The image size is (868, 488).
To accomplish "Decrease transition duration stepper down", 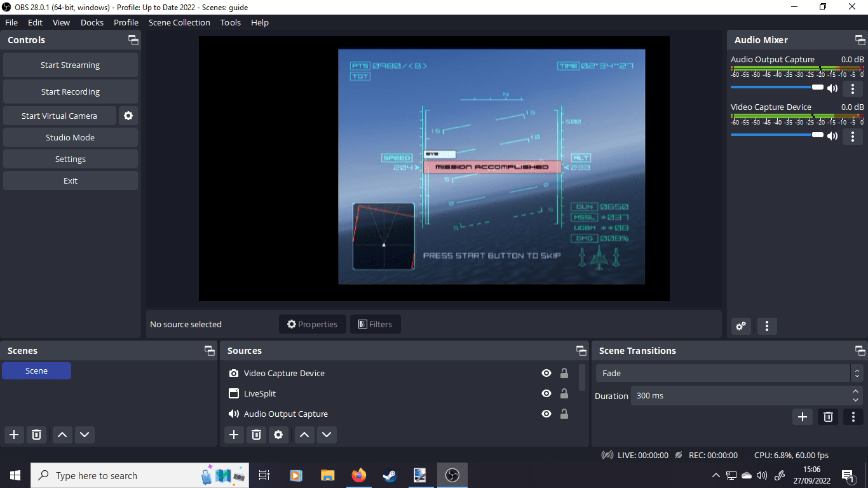I will (857, 400).
